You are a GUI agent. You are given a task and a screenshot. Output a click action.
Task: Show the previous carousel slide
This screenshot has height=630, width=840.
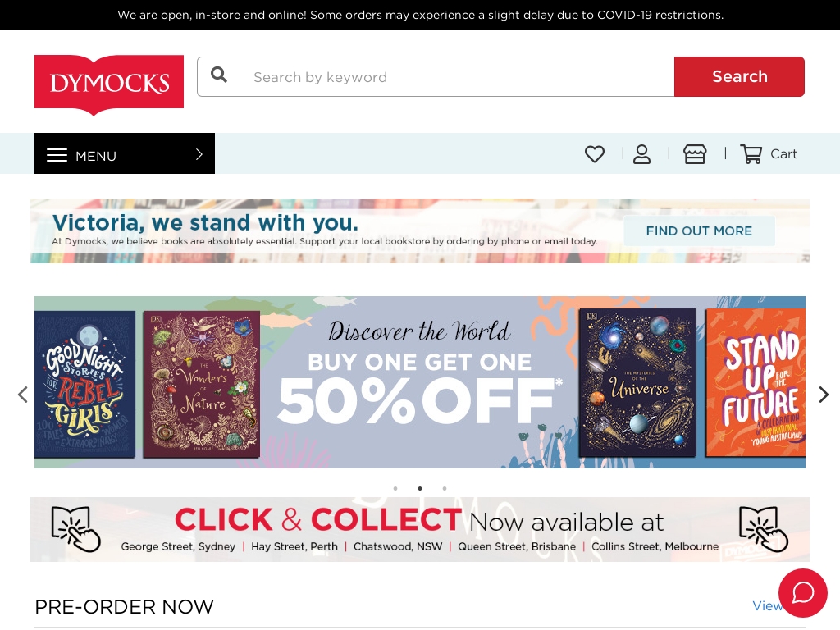click(22, 395)
